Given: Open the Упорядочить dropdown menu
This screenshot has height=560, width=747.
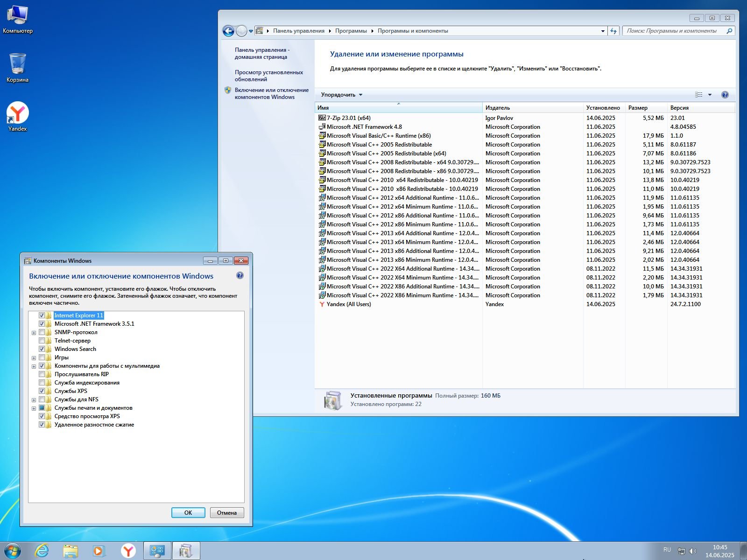Looking at the screenshot, I should 341,95.
